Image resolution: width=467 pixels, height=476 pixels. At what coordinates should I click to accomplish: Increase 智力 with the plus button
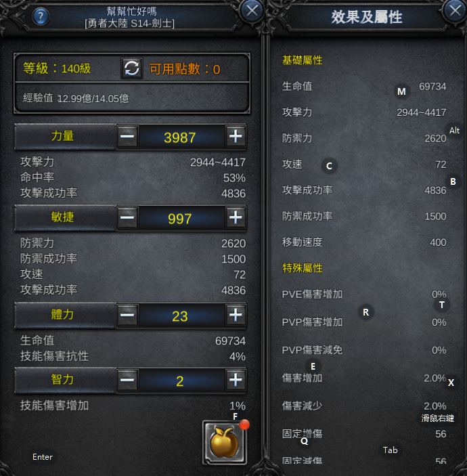pos(236,380)
